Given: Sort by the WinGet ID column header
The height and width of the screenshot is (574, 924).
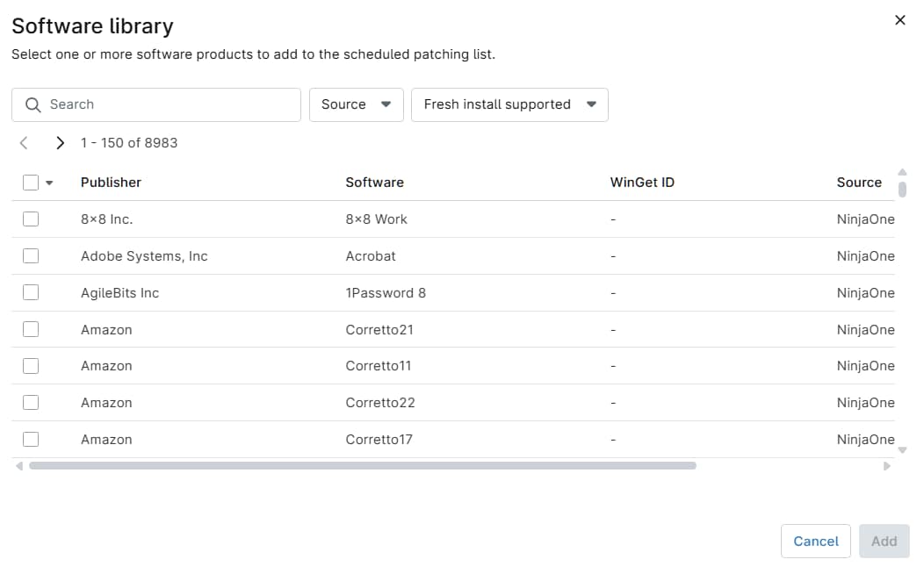Looking at the screenshot, I should point(642,183).
